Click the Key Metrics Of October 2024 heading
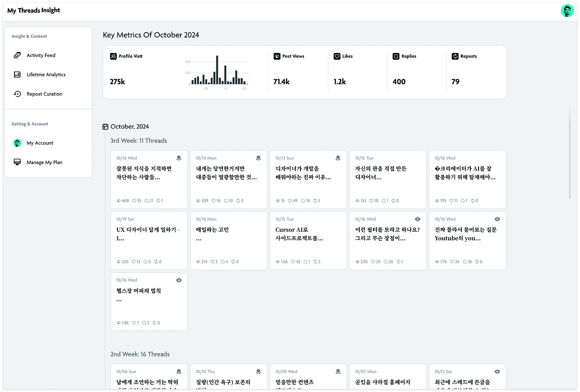The width and height of the screenshot is (580, 392). (x=151, y=35)
